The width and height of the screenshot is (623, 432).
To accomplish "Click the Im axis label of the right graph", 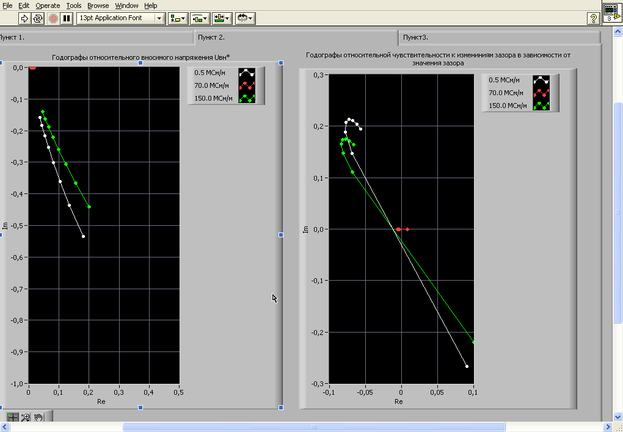I will click(x=306, y=229).
